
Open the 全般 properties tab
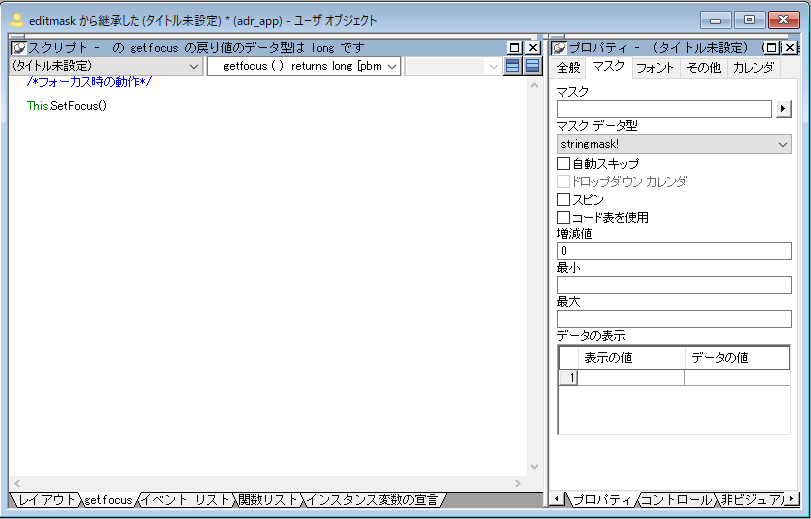point(568,68)
